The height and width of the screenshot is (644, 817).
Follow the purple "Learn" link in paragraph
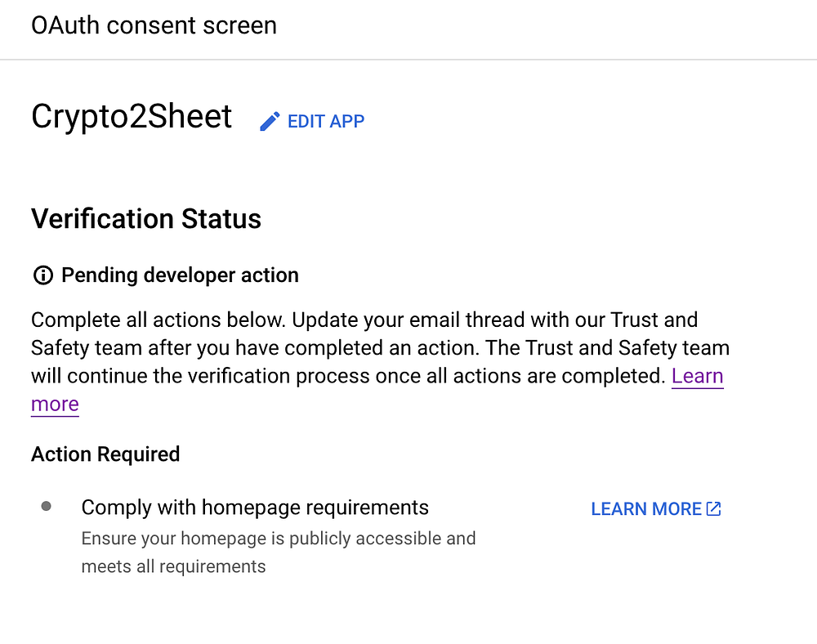click(697, 376)
